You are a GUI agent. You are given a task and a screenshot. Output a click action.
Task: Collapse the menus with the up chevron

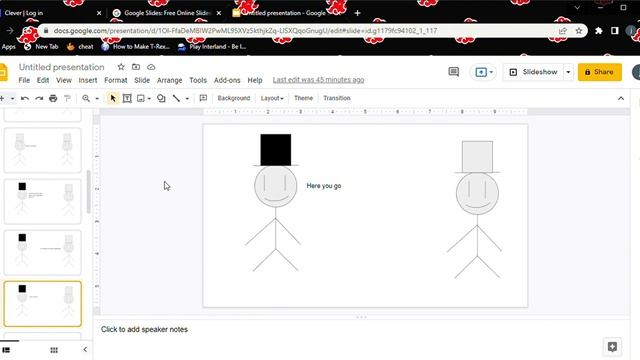click(621, 98)
